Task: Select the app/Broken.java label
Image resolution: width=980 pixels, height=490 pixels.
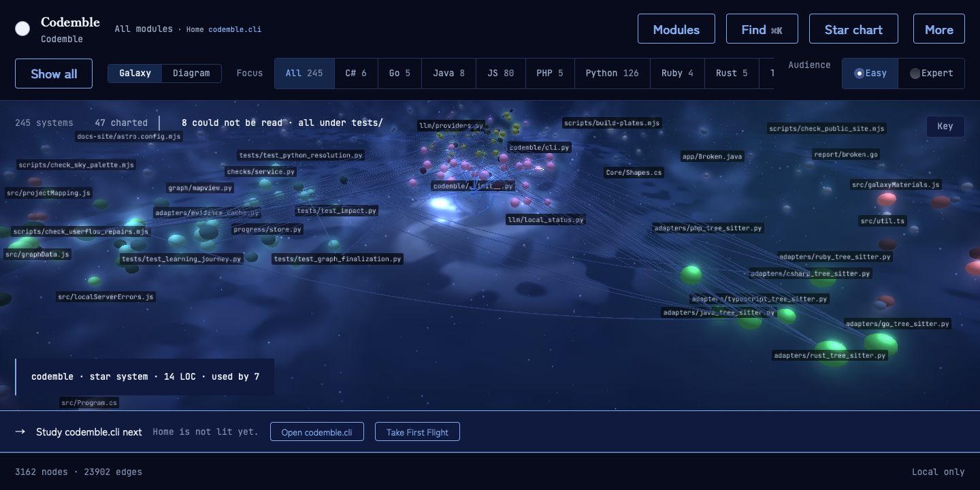Action: point(713,157)
